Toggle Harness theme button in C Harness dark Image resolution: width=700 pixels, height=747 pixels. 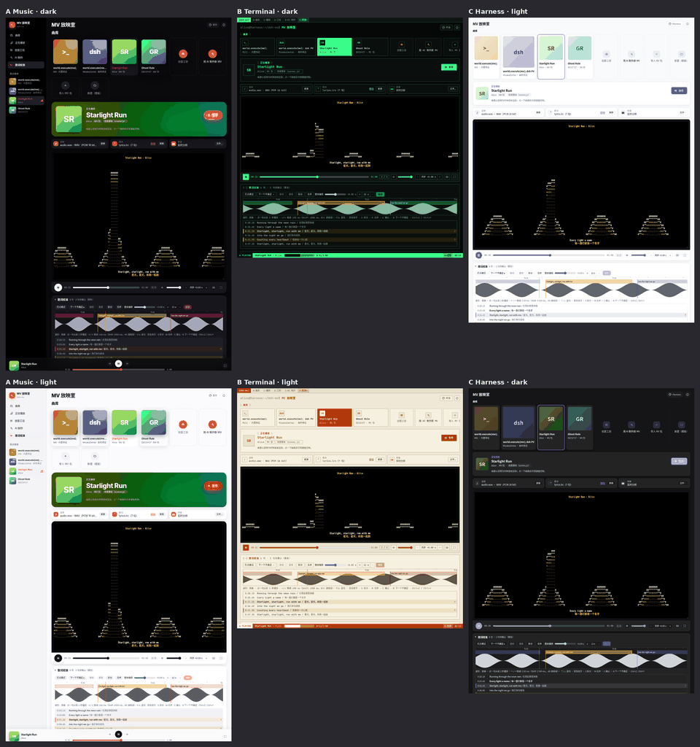674,395
